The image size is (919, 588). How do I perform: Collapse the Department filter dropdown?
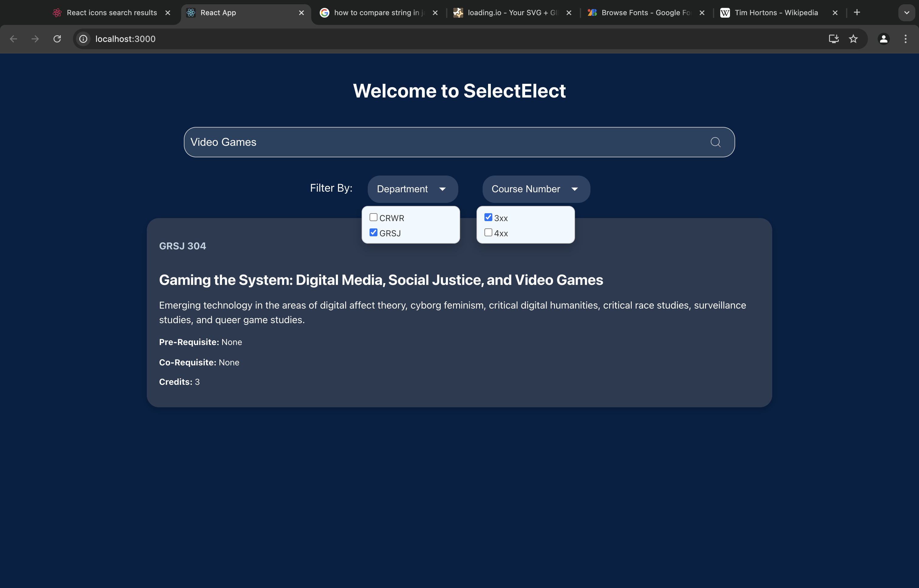coord(412,189)
